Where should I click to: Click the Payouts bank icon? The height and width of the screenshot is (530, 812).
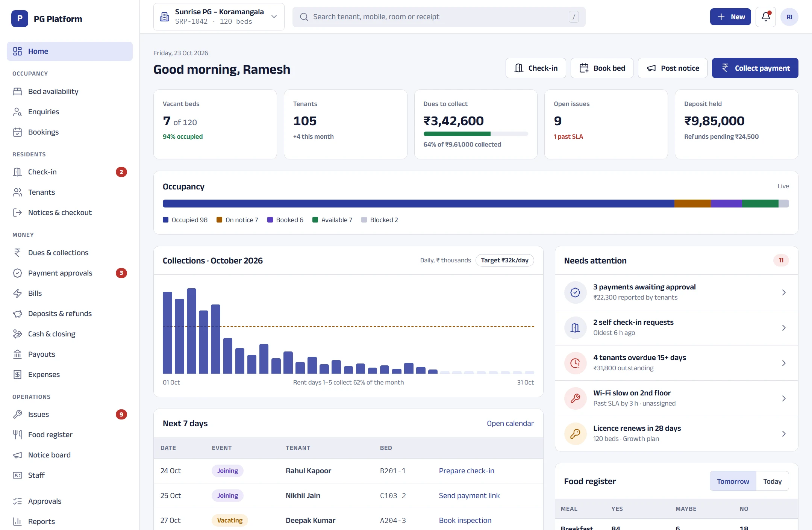(x=17, y=354)
